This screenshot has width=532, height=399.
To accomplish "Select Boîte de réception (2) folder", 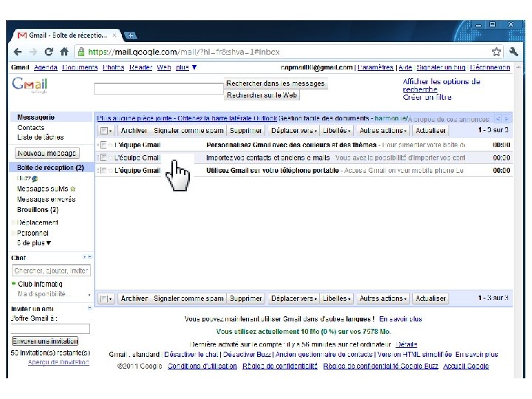I will pyautogui.click(x=50, y=168).
